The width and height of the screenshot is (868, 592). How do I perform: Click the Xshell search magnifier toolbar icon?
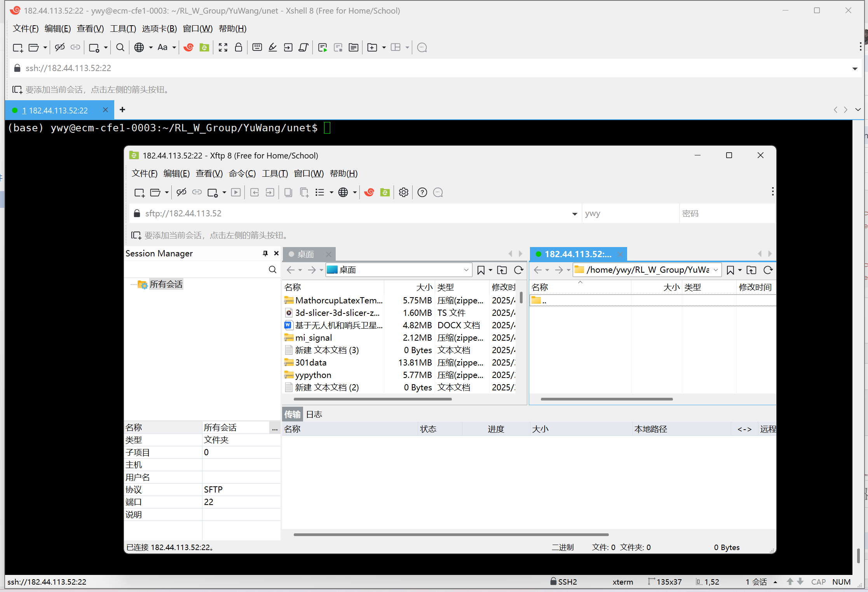tap(120, 47)
